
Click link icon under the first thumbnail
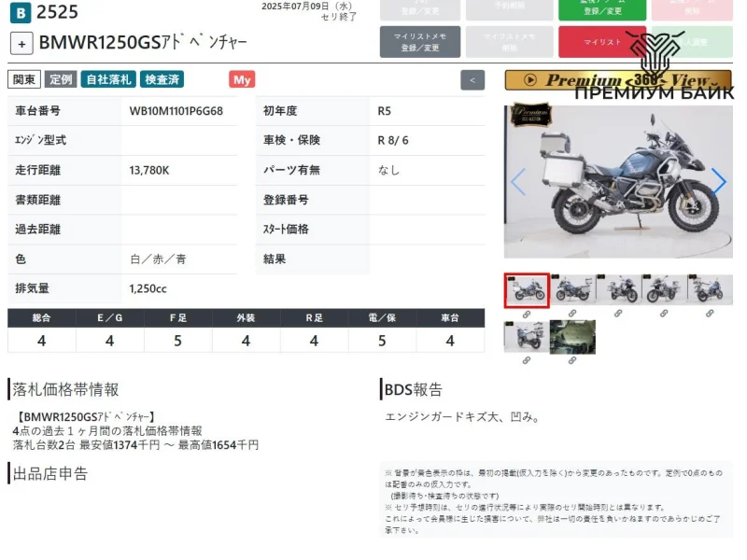pos(527,314)
